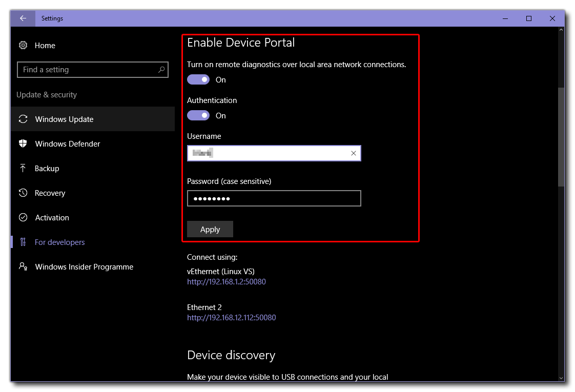Image resolution: width=575 pixels, height=392 pixels.
Task: Click inside the Password field
Action: click(274, 198)
